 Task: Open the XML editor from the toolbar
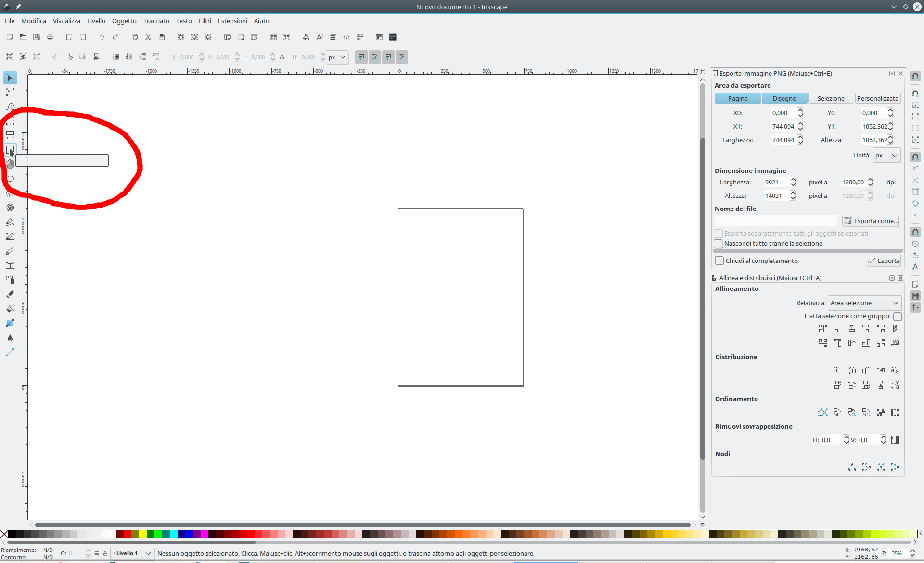coord(347,37)
